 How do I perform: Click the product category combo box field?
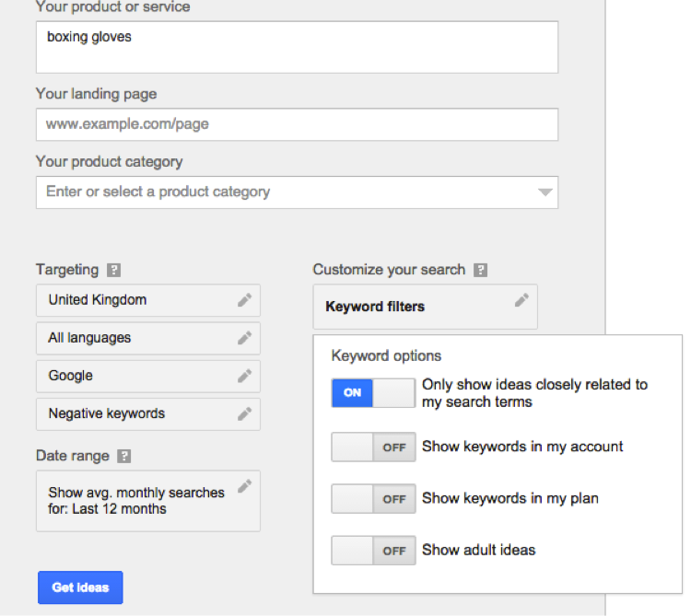point(297,192)
